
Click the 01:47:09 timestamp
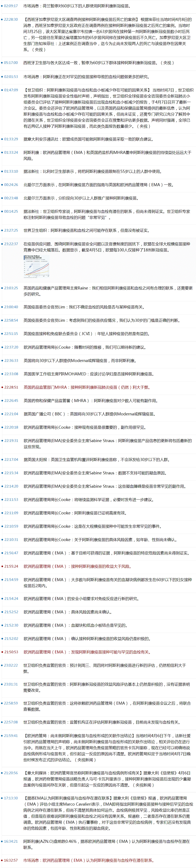11,90
